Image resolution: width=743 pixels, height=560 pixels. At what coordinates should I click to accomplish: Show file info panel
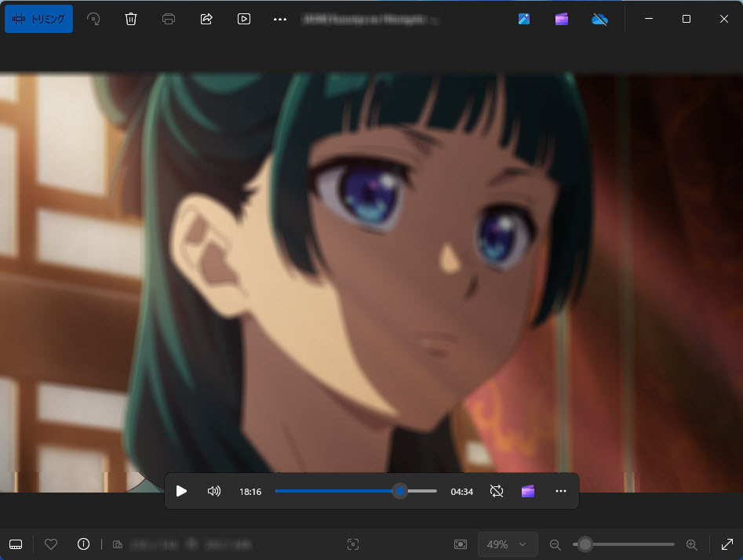(83, 544)
